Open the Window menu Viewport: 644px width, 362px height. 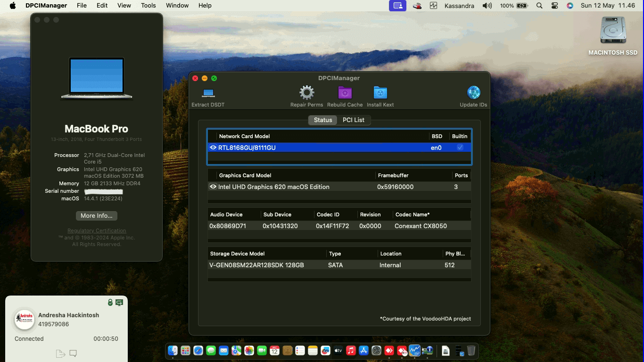[x=177, y=6]
